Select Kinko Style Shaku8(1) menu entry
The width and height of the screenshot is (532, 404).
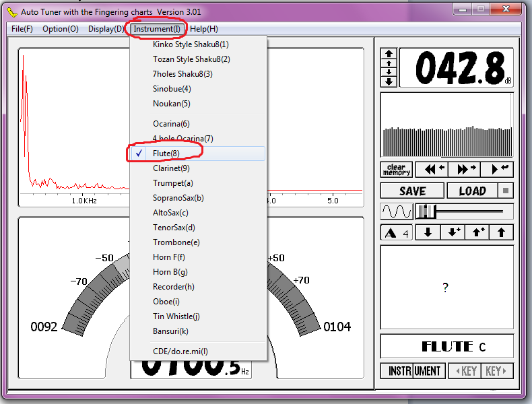click(191, 44)
